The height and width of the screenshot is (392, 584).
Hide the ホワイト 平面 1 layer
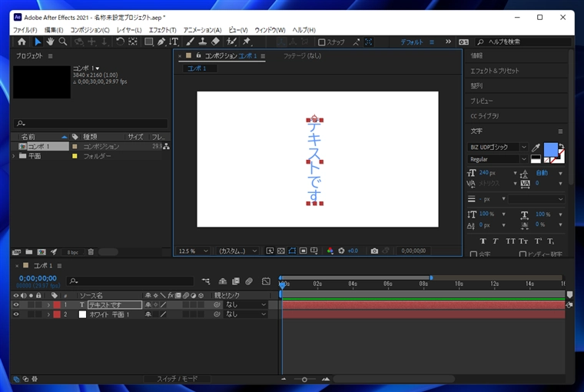point(16,314)
